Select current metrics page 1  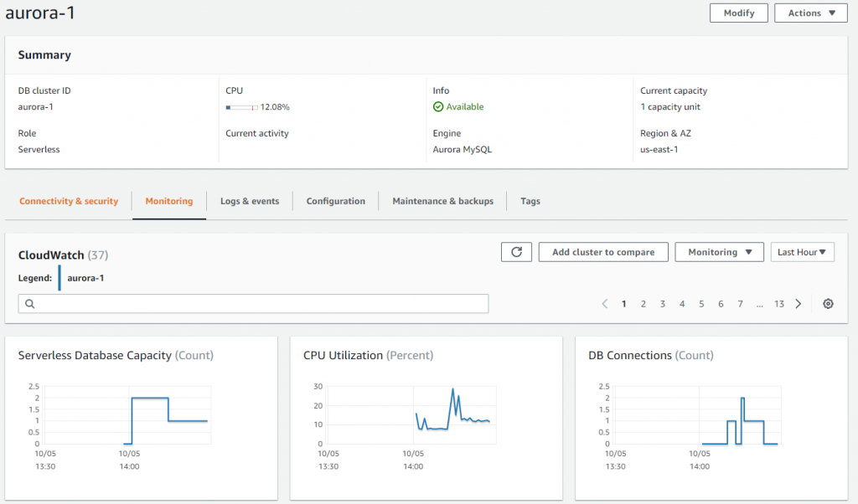(x=623, y=304)
